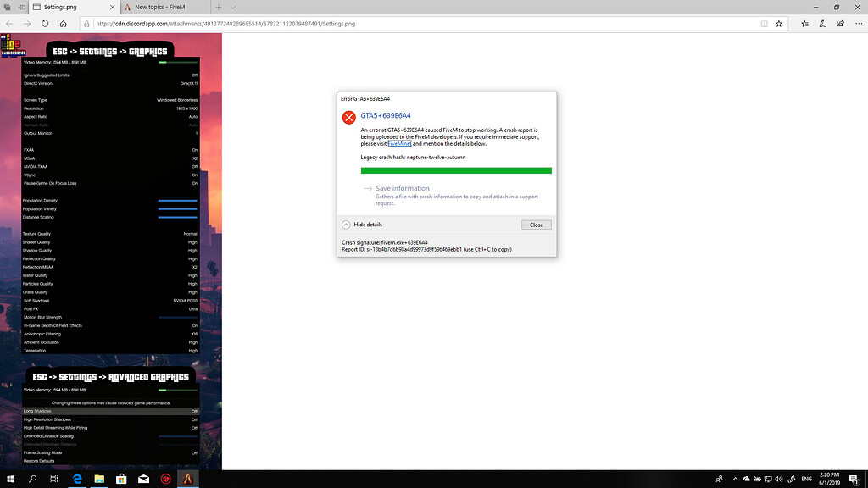Open the clock showing 2:20 PM
This screenshot has height=488, width=868.
830,479
